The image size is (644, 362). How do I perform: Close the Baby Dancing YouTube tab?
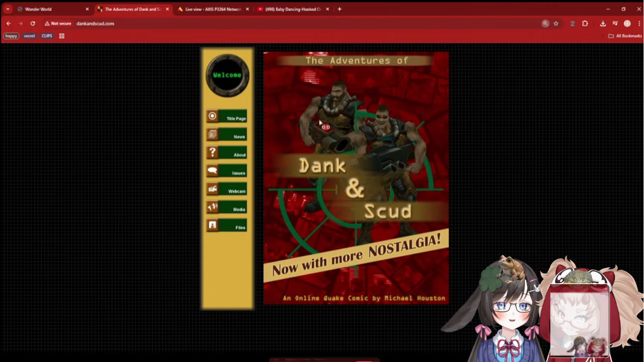pyautogui.click(x=328, y=9)
